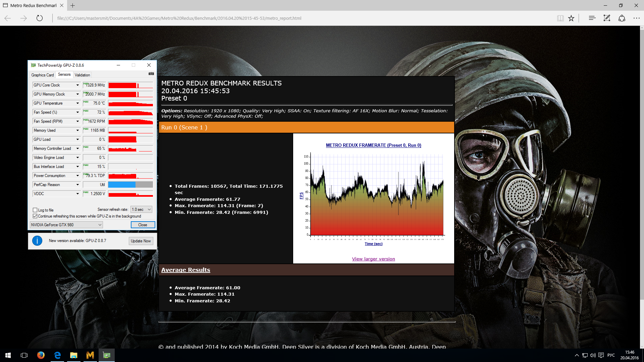The height and width of the screenshot is (362, 644).
Task: Expand the GPU Core Clock dropdown arrow
Action: (x=77, y=85)
